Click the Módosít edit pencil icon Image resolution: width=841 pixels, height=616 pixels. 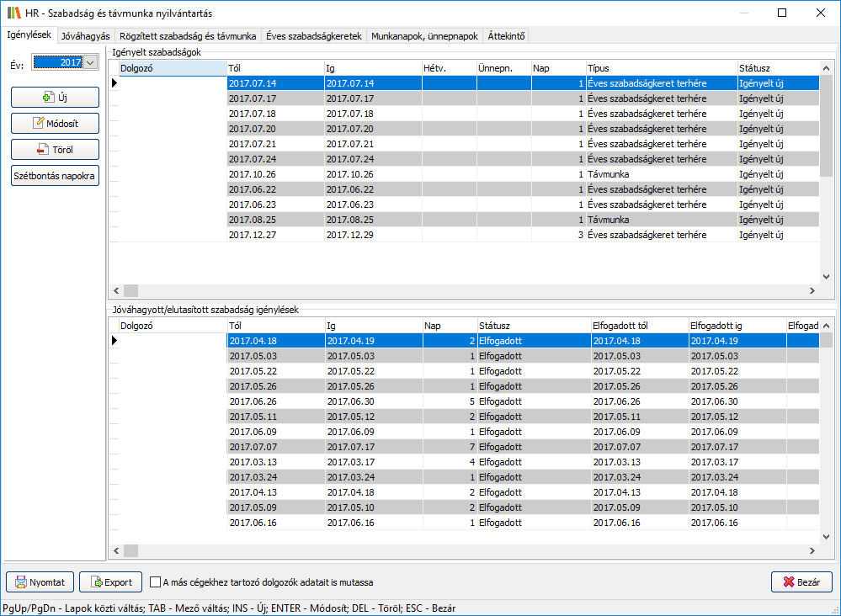(x=38, y=124)
